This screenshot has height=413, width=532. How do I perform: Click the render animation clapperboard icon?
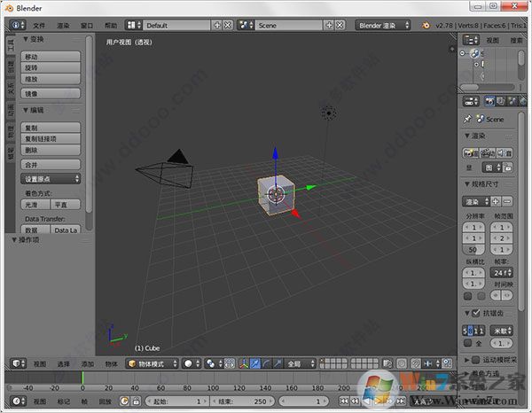[x=488, y=152]
